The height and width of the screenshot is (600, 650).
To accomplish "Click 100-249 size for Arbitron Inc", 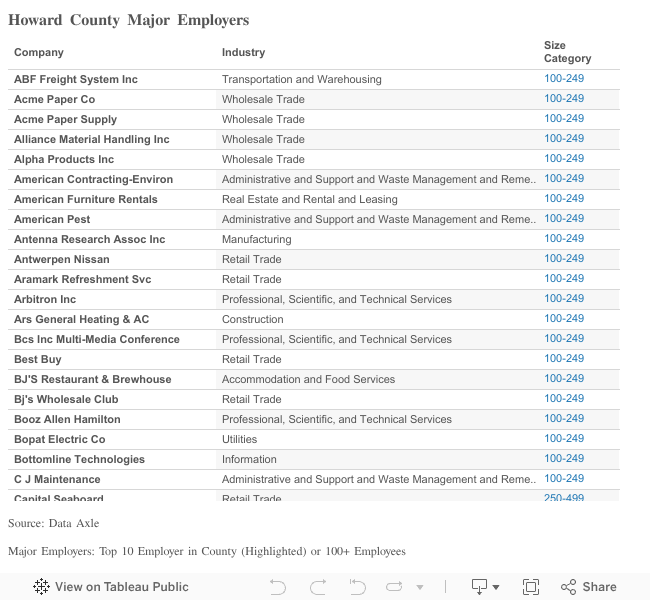I will (x=564, y=298).
